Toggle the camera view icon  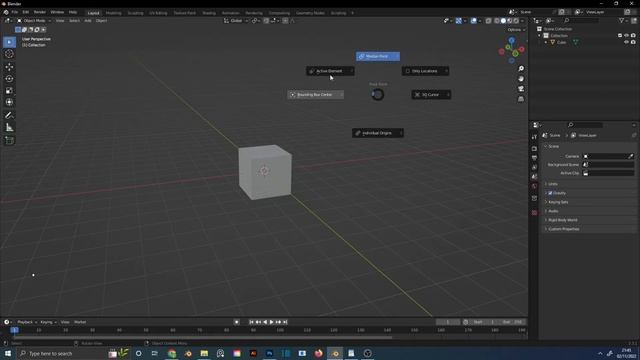pyautogui.click(x=521, y=89)
